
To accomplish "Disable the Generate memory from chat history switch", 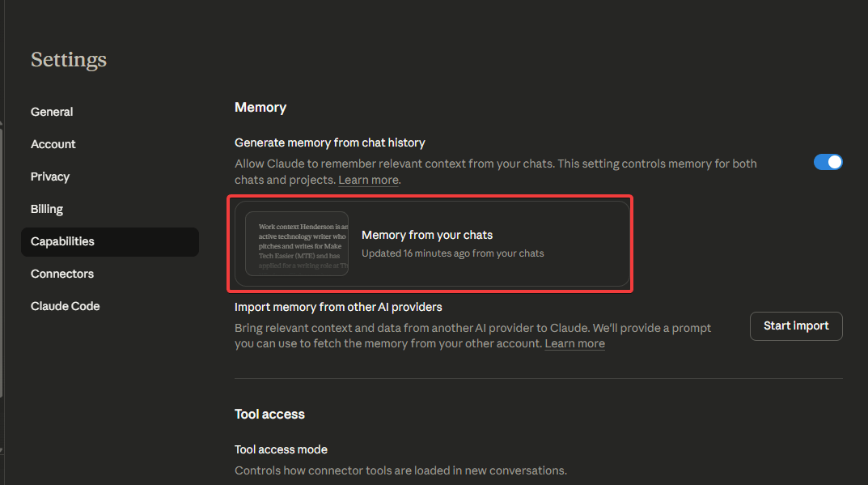I will tap(828, 162).
